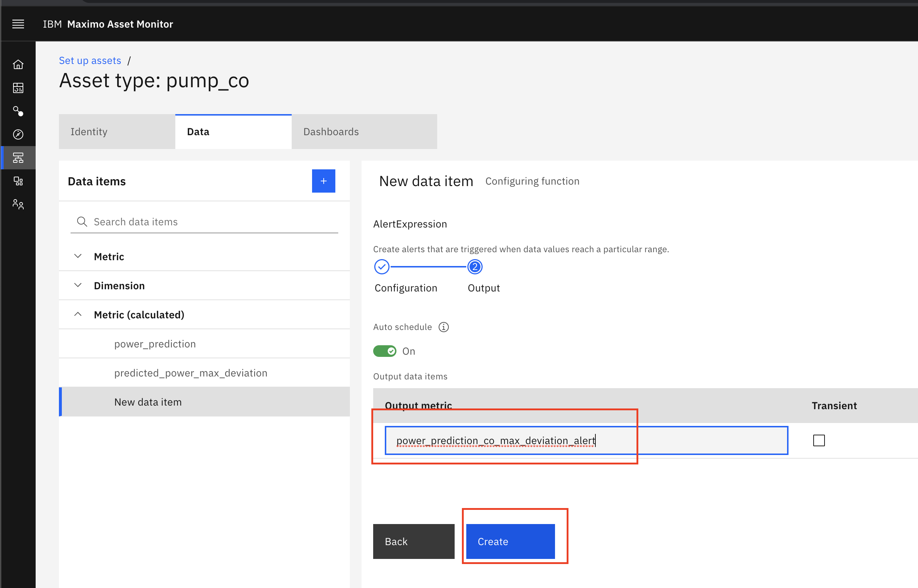
Task: Select the asset hierarchy setup sidebar icon
Action: [x=18, y=158]
